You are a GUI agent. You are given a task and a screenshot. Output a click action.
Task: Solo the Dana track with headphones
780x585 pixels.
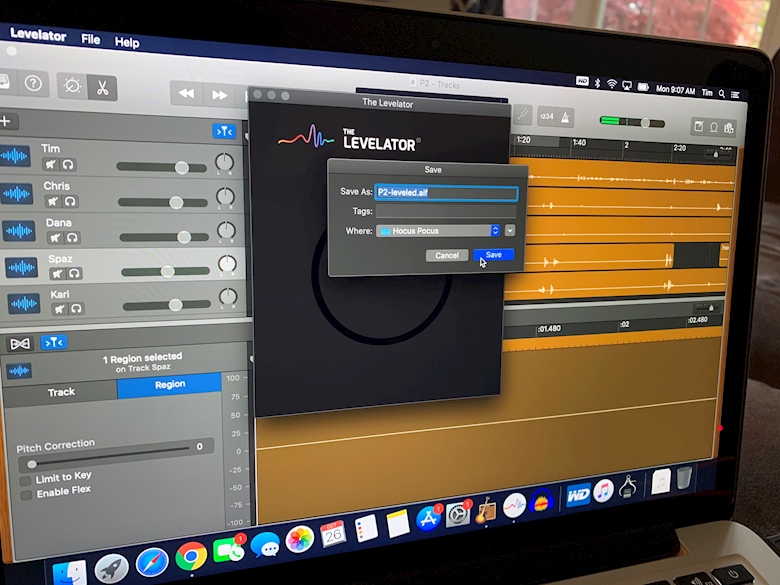[72, 238]
